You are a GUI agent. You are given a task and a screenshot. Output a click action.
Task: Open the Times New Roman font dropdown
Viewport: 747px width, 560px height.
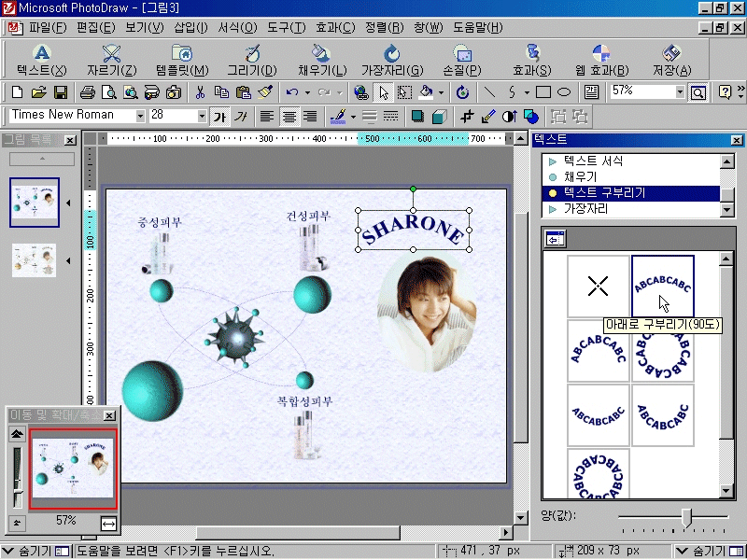[140, 116]
